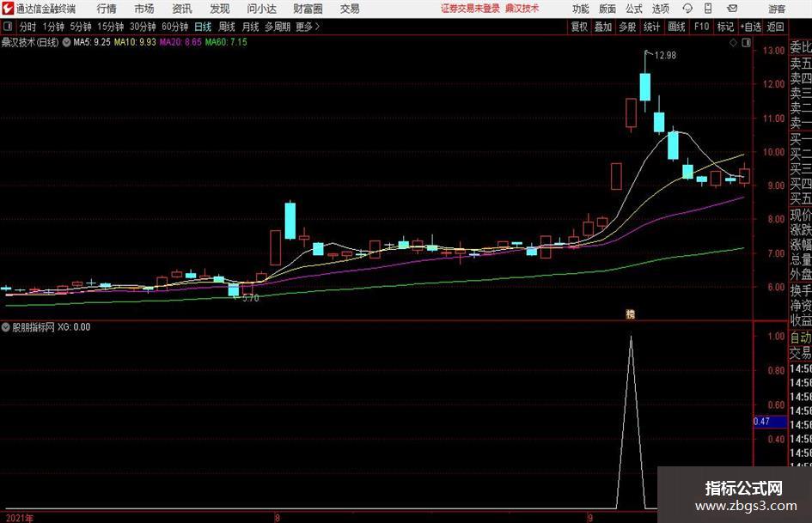Image resolution: width=812 pixels, height=523 pixels.
Task: Open the 财富圈 menu
Action: point(308,9)
